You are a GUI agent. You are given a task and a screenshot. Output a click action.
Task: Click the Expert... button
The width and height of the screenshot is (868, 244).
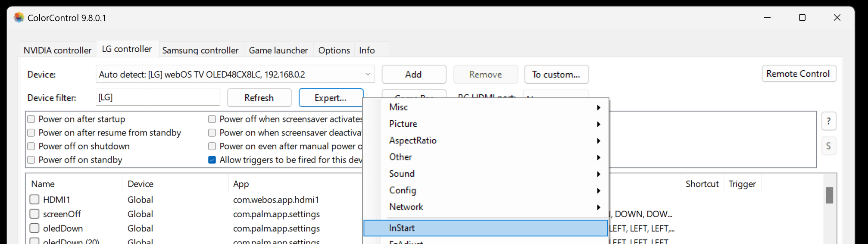tap(331, 97)
